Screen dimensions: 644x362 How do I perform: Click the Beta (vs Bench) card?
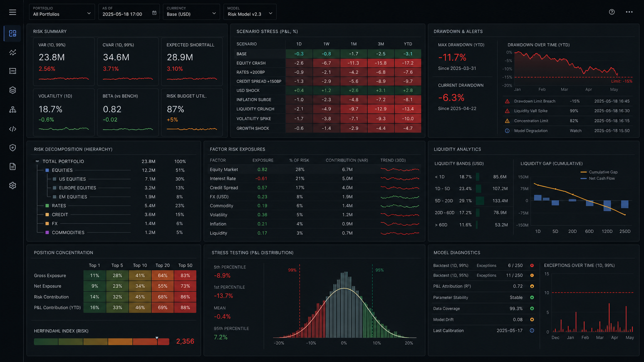pyautogui.click(x=128, y=112)
